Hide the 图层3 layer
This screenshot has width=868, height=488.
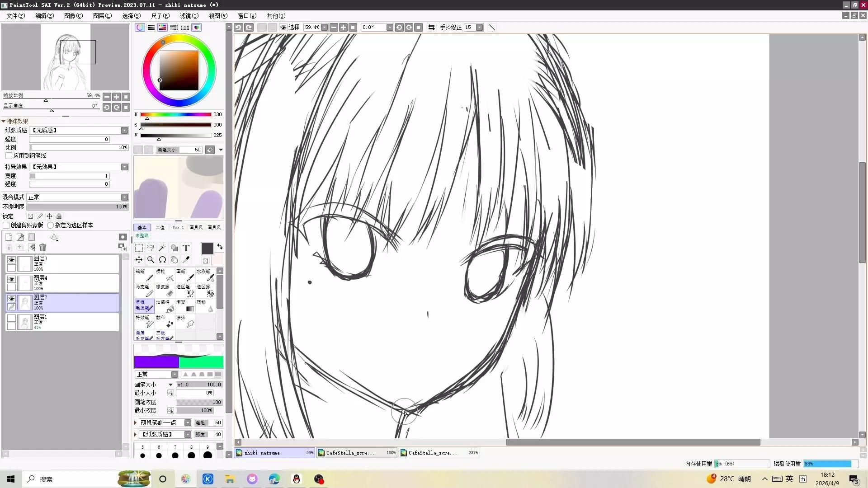(11, 260)
